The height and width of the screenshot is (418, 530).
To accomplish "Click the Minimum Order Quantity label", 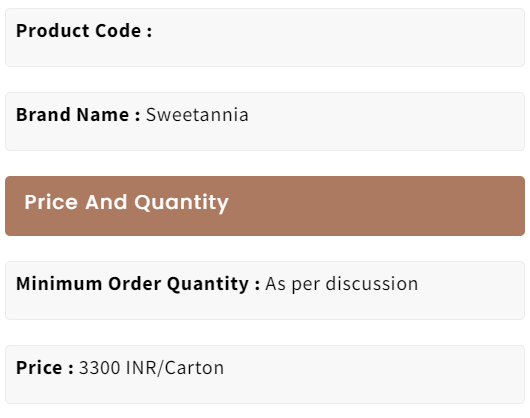I will [x=138, y=284].
